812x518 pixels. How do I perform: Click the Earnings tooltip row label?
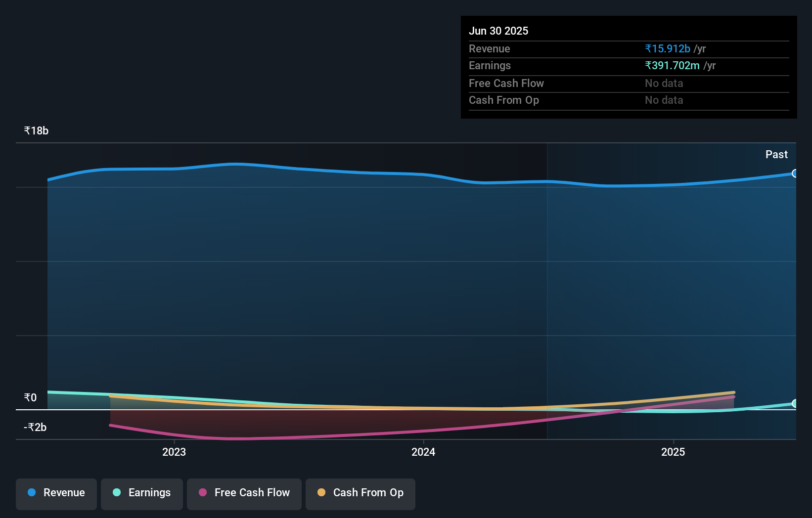(x=490, y=65)
